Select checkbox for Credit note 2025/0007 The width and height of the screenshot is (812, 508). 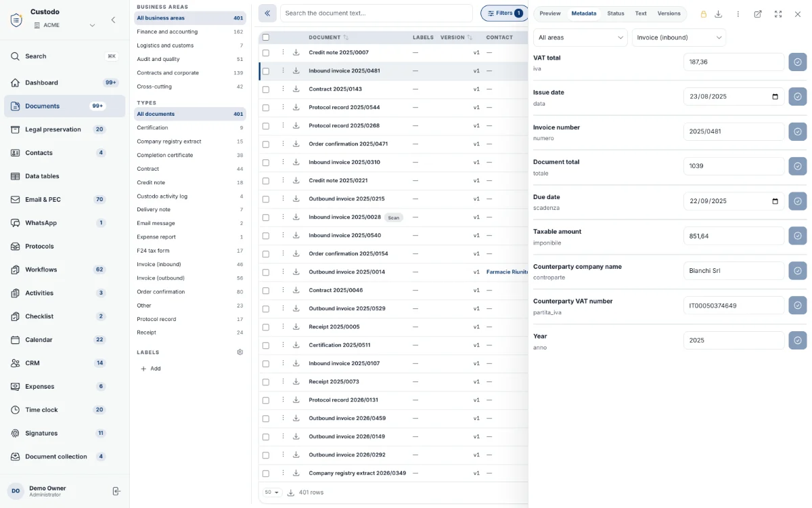coord(266,53)
